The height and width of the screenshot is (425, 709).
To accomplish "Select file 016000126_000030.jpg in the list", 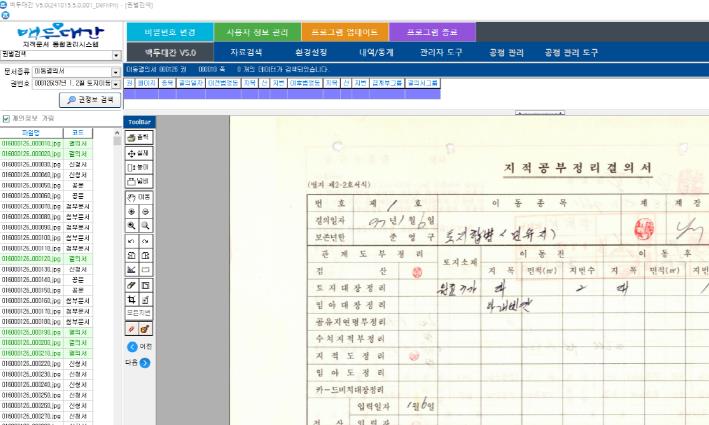I will (32, 163).
